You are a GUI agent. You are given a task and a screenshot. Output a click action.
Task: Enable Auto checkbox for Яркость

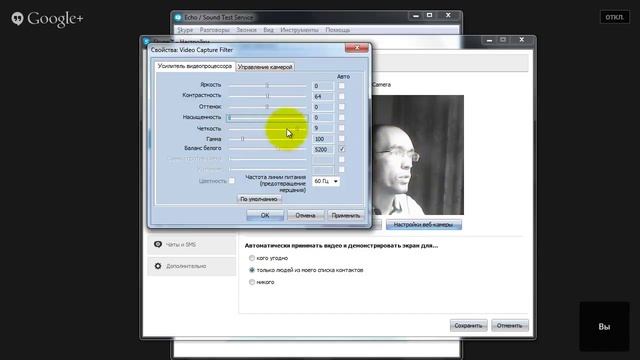pos(341,86)
